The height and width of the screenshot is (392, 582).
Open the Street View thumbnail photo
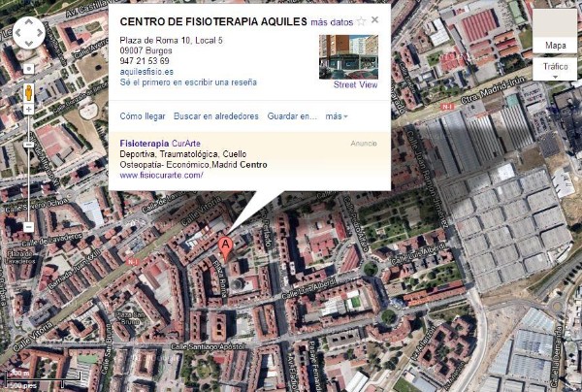point(348,57)
